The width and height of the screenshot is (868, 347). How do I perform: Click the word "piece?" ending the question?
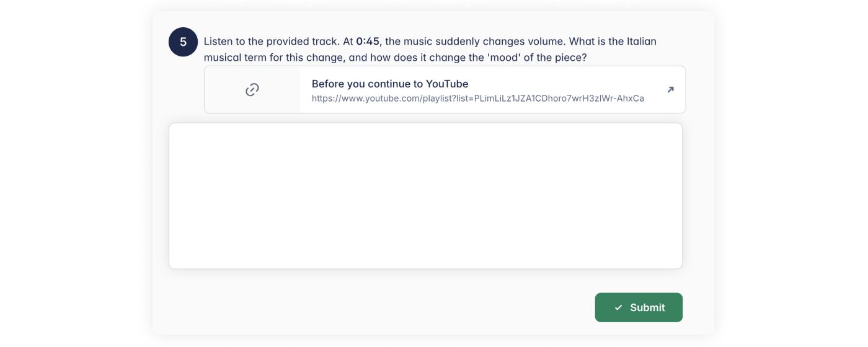(572, 58)
